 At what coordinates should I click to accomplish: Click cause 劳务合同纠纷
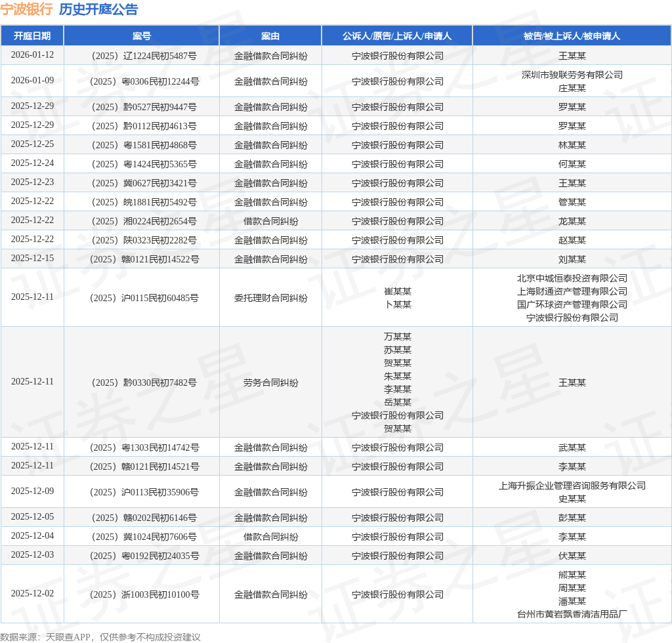270,383
